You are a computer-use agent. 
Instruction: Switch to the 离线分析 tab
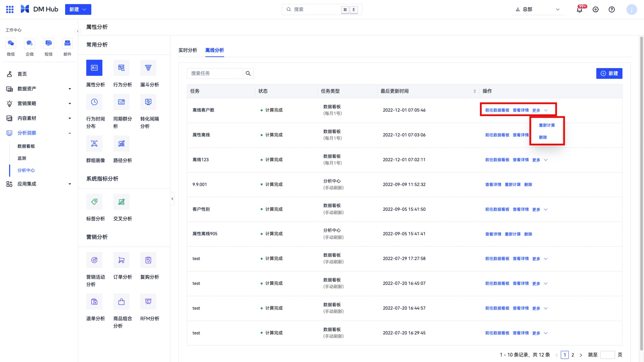tap(215, 50)
